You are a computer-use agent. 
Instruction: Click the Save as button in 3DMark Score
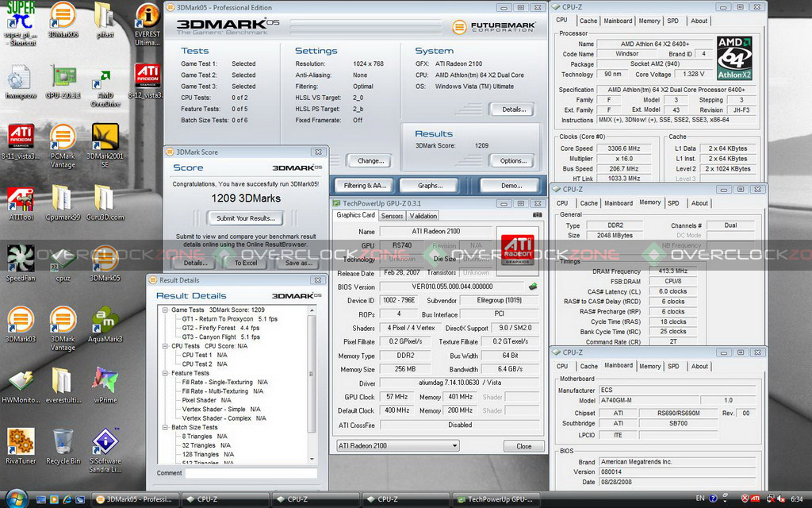[x=299, y=263]
